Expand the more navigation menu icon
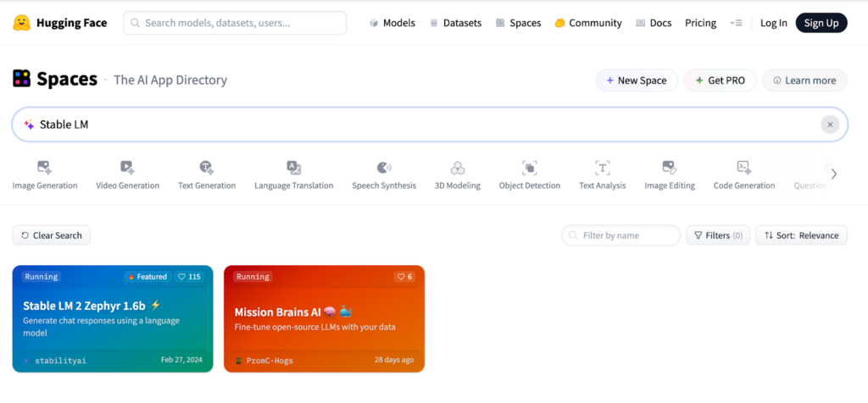This screenshot has width=868, height=403. (x=736, y=23)
